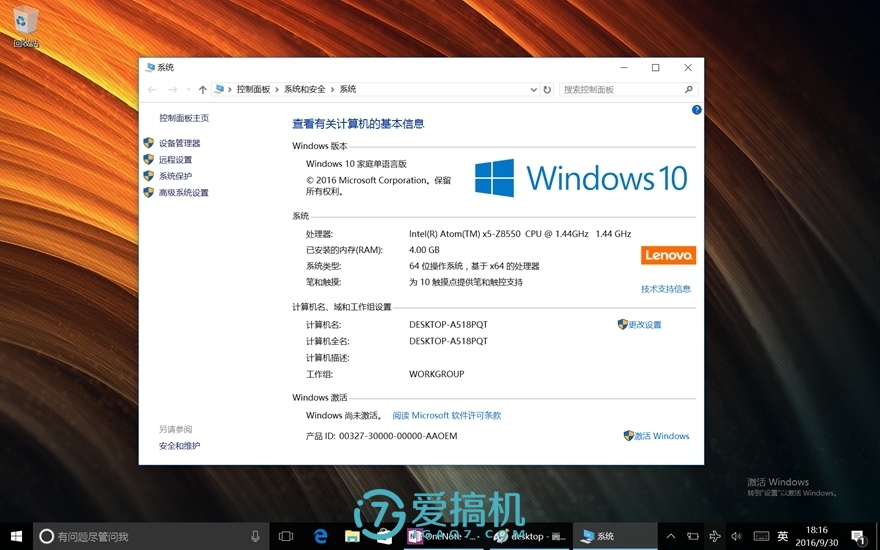Open recent locations dropdown chevron
The image size is (880, 550).
pyautogui.click(x=188, y=89)
